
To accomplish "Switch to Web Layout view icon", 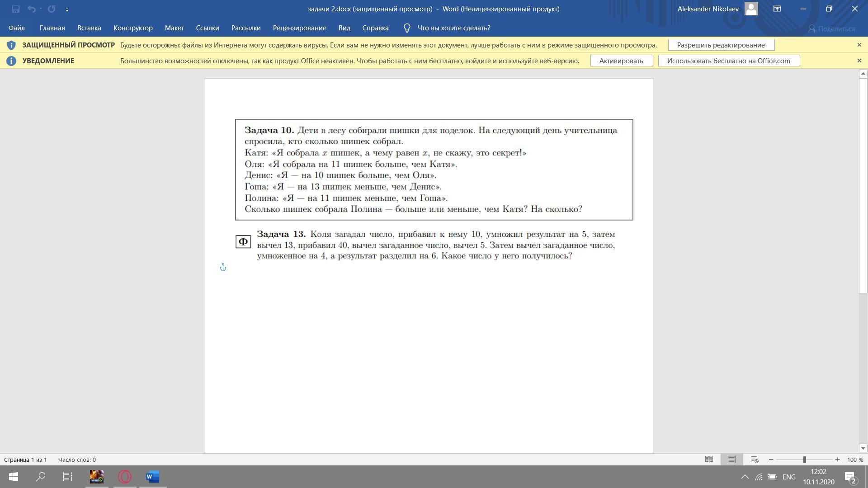I will click(x=755, y=460).
